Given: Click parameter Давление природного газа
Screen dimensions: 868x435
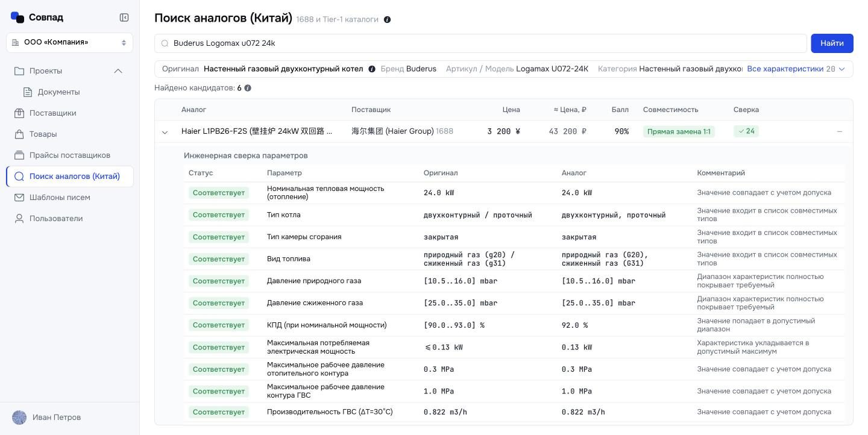Looking at the screenshot, I should click(314, 281).
